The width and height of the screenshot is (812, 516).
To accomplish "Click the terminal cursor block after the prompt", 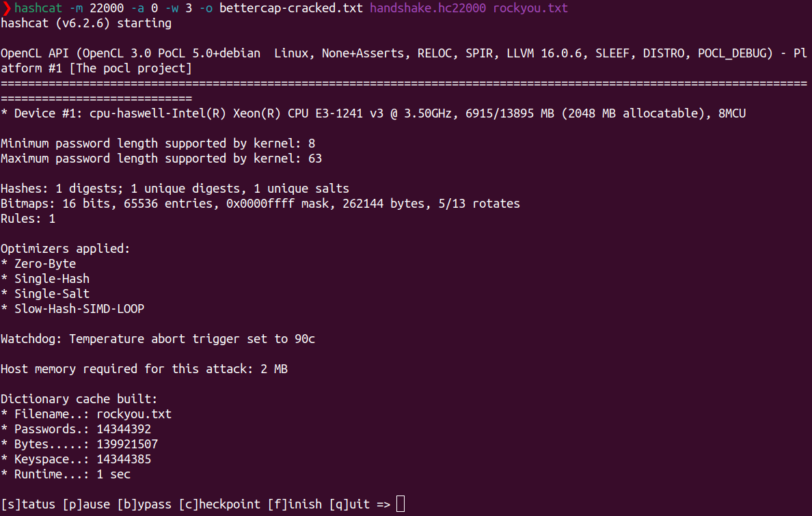I will tap(401, 504).
